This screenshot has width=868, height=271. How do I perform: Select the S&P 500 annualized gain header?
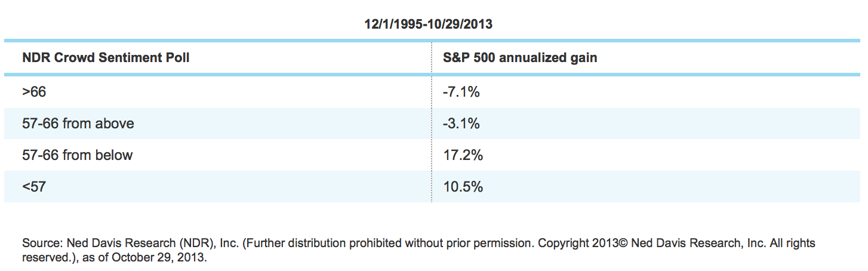pyautogui.click(x=520, y=58)
